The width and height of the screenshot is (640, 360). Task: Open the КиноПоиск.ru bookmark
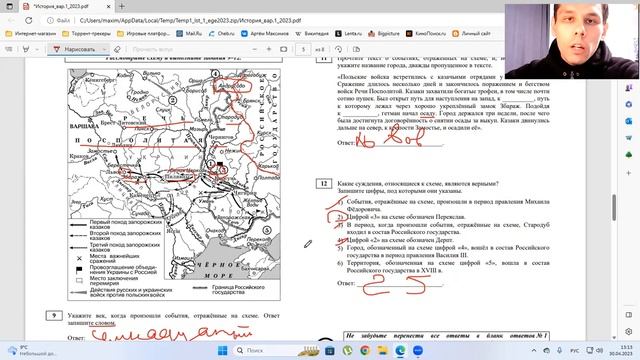426,33
